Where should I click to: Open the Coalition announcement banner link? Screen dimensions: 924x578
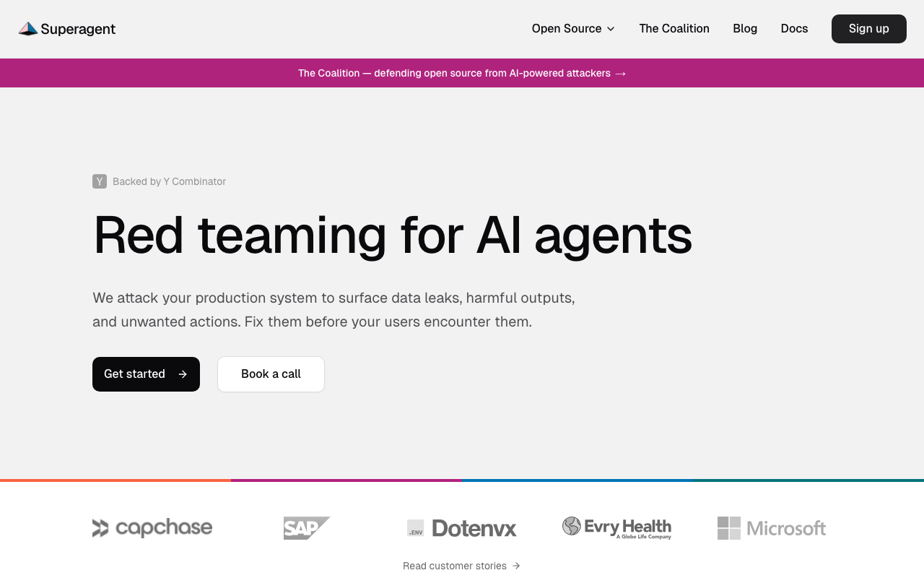click(462, 73)
